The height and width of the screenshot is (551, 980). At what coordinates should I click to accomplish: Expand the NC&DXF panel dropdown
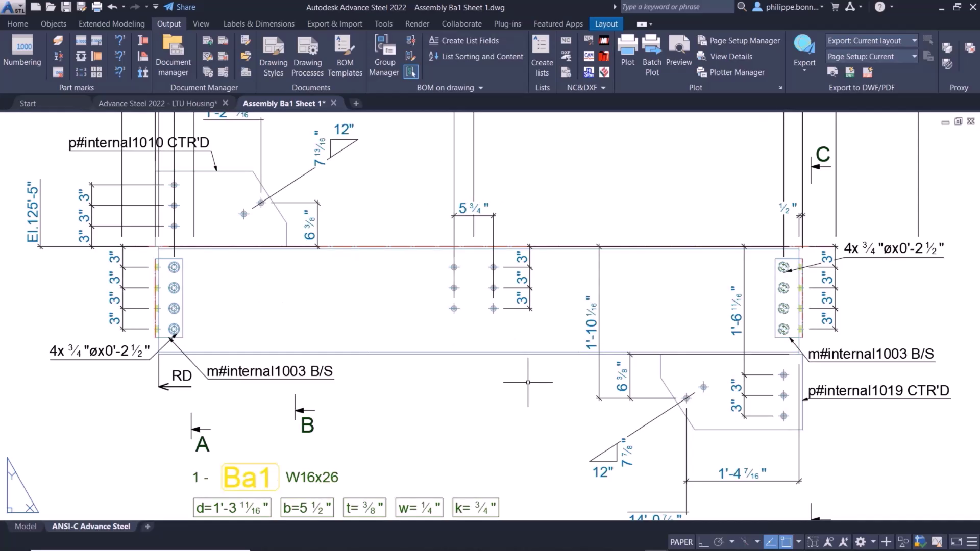[603, 87]
